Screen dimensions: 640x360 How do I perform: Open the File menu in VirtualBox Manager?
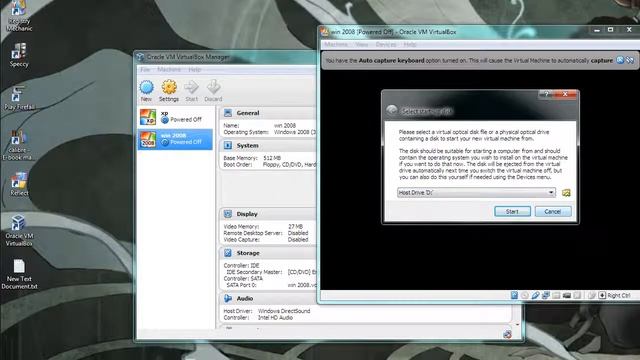pos(145,69)
